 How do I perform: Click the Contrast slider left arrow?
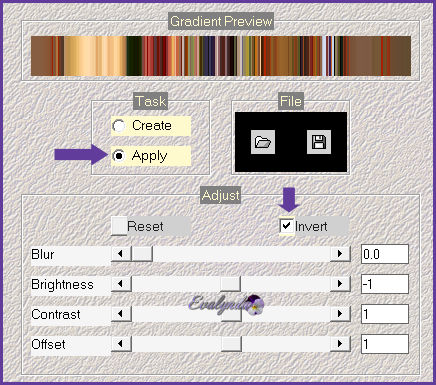click(121, 314)
